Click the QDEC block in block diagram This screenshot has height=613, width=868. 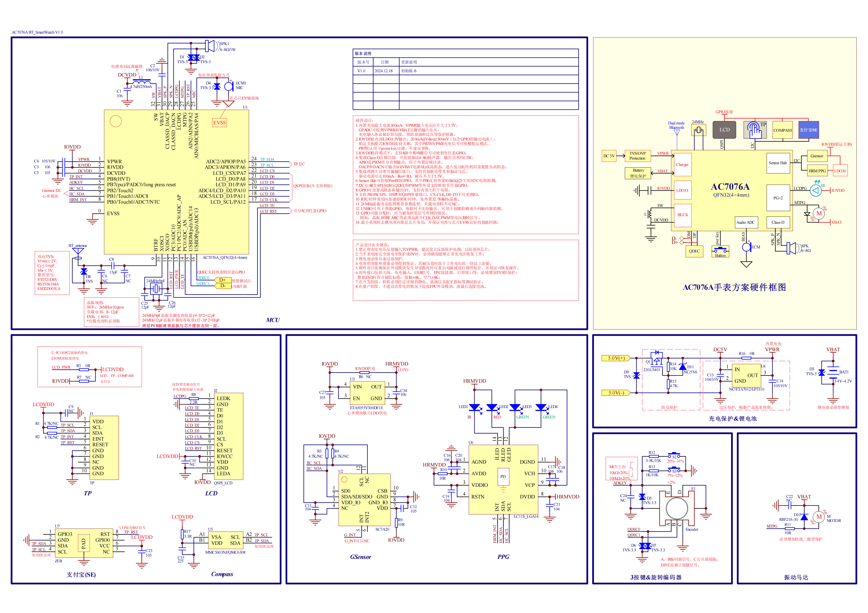click(x=694, y=251)
